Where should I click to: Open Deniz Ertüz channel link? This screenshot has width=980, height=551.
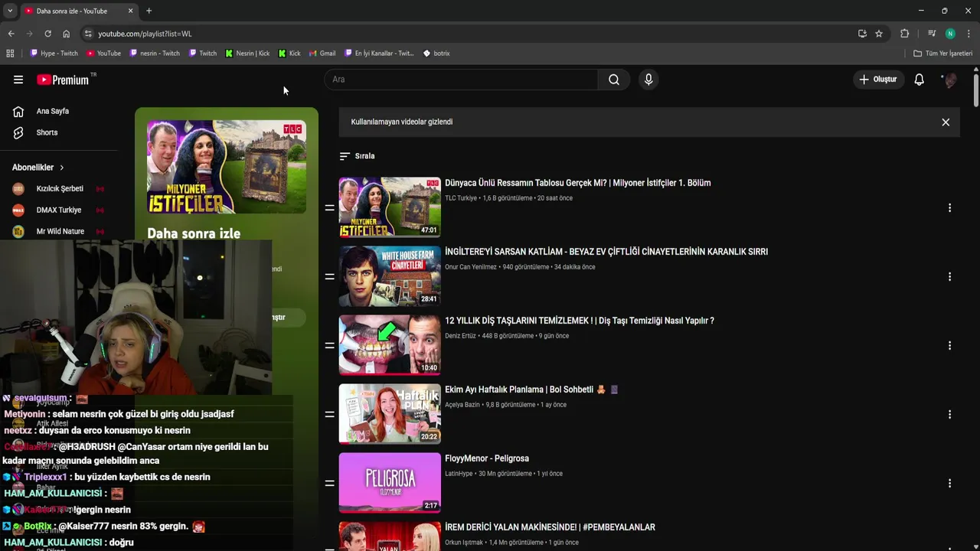coord(460,336)
